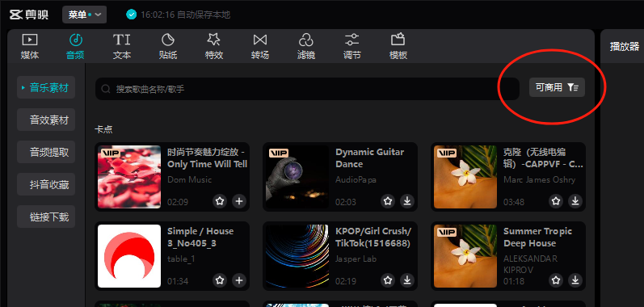Open the 滤镜 filters tab
Screen dimensions: 644x307
[306, 47]
